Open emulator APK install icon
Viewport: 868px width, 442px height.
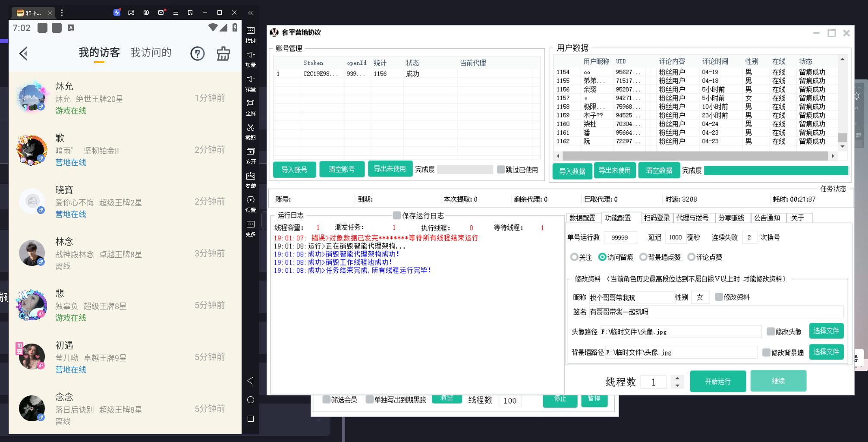click(x=250, y=176)
